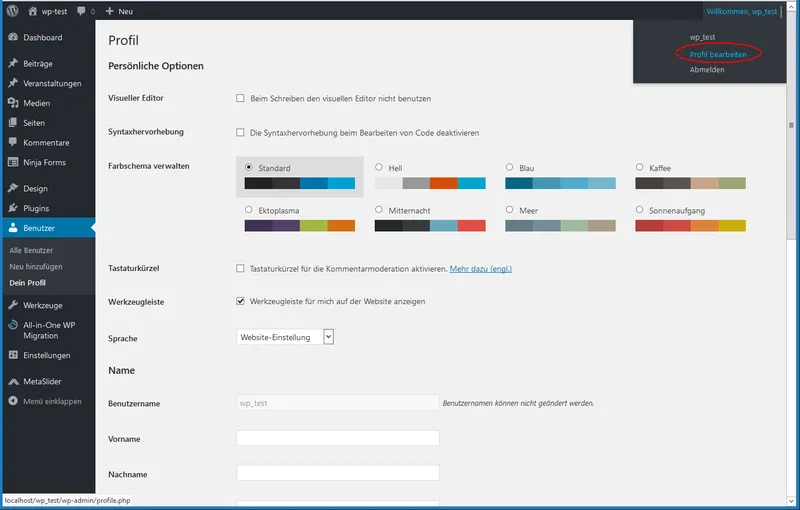Click the Sonnenaufgang color palette strip
This screenshot has height=510, width=800.
690,225
